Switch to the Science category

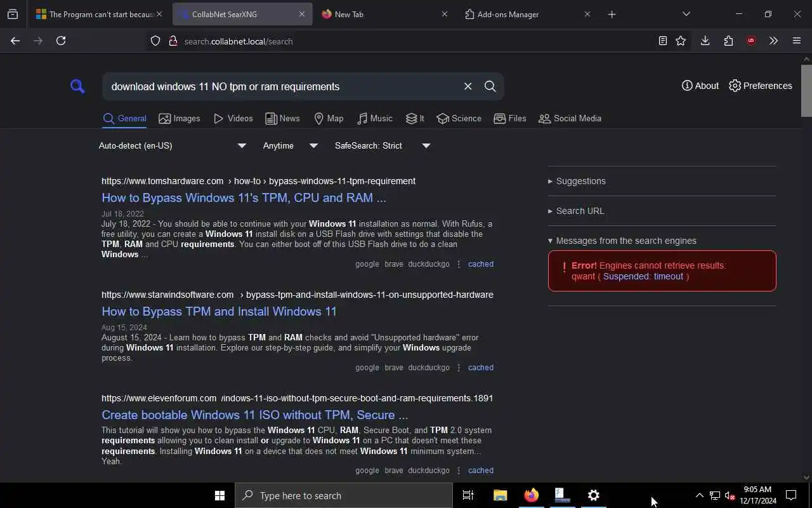pos(459,119)
